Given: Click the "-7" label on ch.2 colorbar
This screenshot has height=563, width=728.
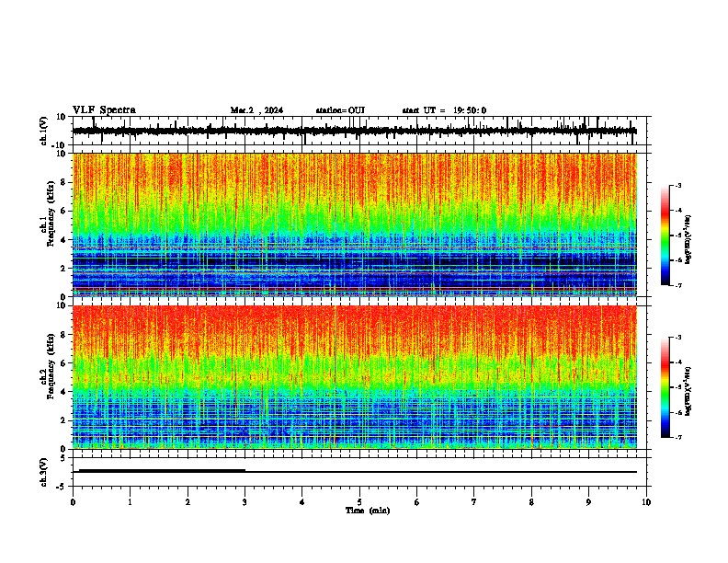Looking at the screenshot, I should coord(677,437).
